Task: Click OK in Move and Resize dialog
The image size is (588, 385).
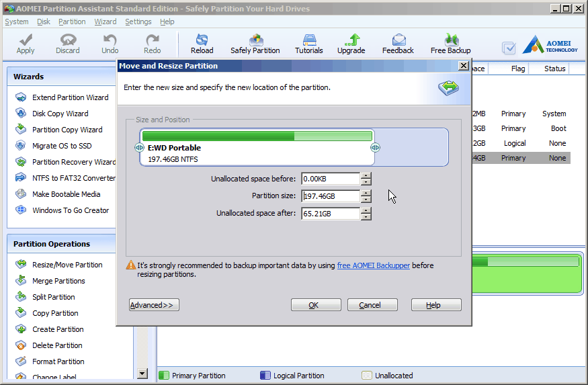Action: coord(316,305)
